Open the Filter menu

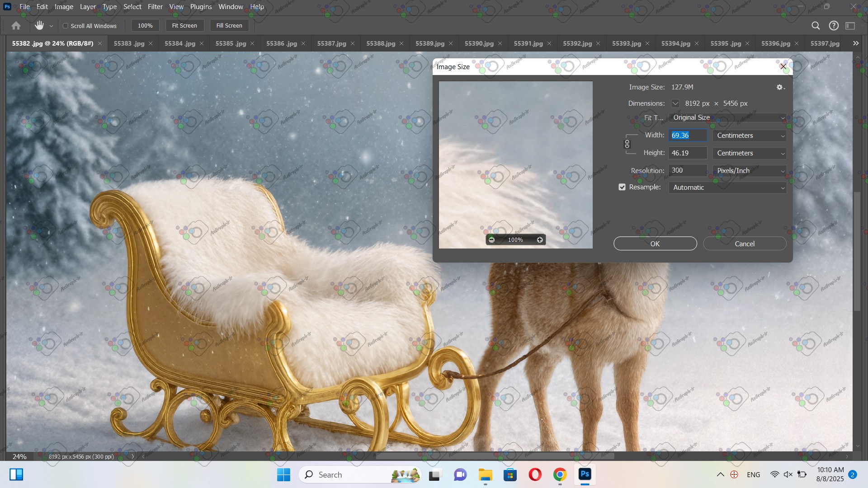point(155,7)
